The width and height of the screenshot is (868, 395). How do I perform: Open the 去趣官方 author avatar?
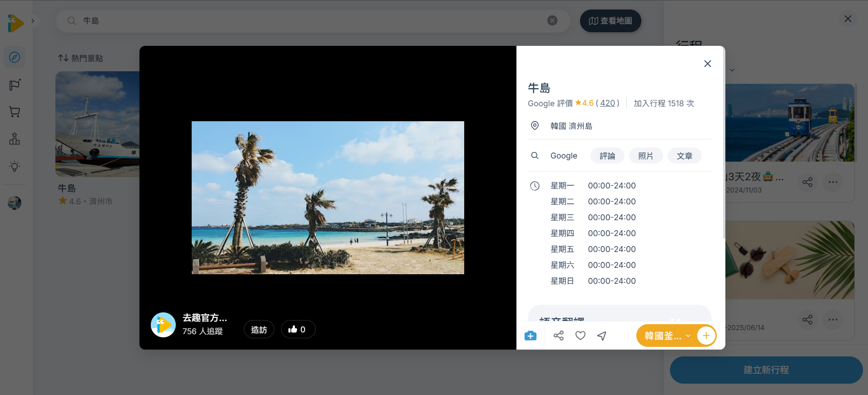(163, 325)
